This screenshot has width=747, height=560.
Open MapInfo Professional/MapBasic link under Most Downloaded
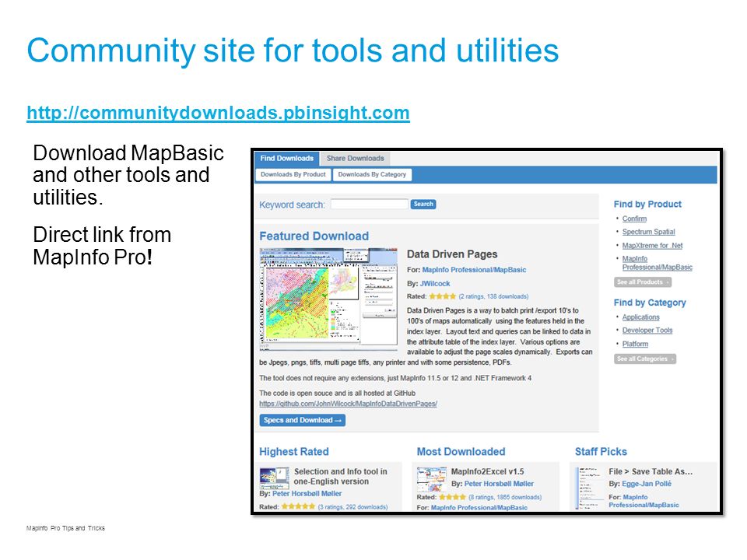tap(479, 508)
